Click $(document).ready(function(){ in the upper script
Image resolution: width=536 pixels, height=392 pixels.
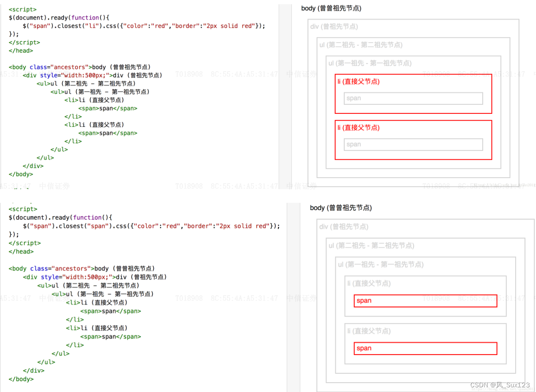click(59, 17)
